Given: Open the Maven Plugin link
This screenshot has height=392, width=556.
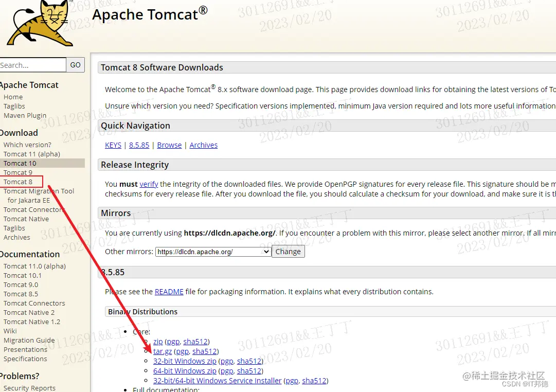Looking at the screenshot, I should [x=25, y=115].
